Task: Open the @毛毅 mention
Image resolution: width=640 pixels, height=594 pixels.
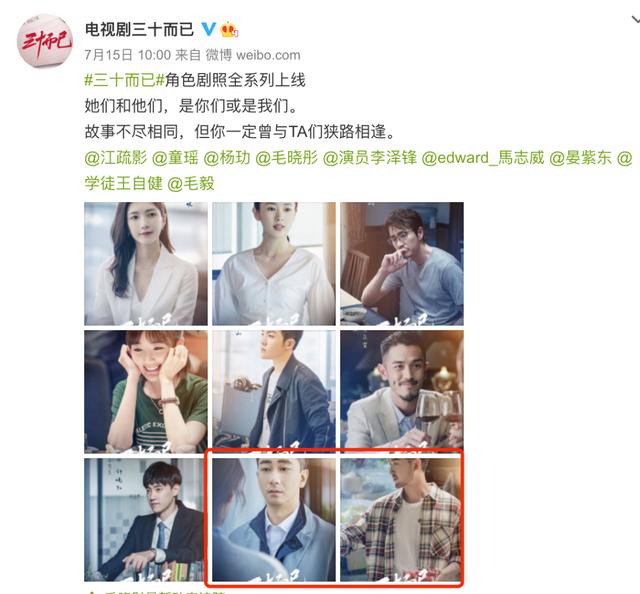Action: (191, 183)
